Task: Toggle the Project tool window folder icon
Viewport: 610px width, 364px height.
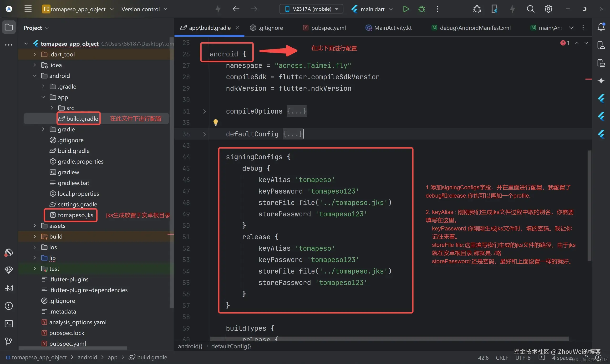Action: [x=9, y=27]
